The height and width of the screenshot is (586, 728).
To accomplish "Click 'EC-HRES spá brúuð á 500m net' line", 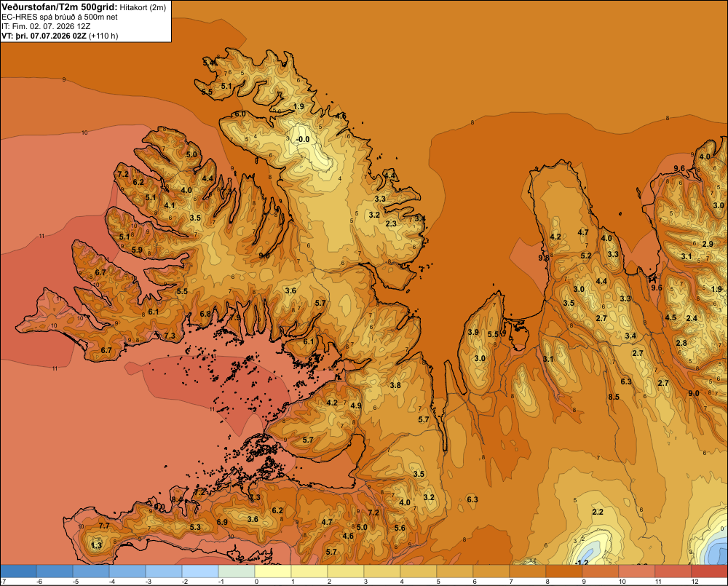I will (x=60, y=17).
